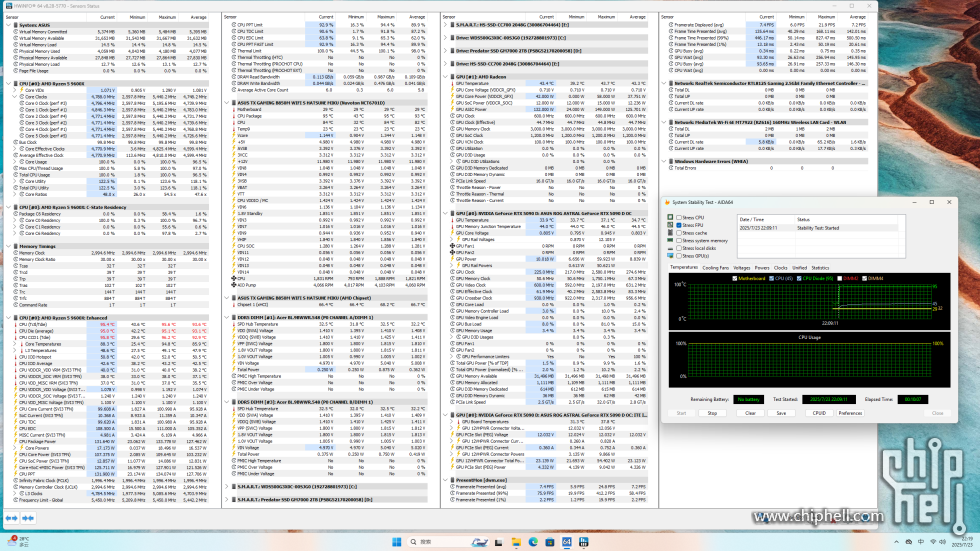The height and width of the screenshot is (551, 980).
Task: Click the Core VIDs lightning bolt icon
Action: (21, 90)
